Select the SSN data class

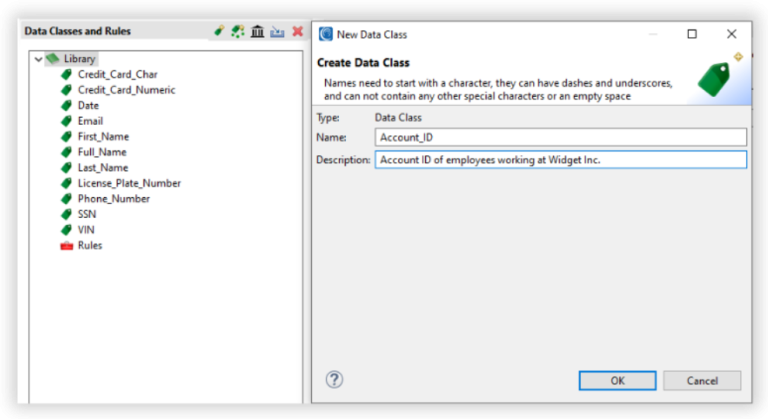(87, 215)
